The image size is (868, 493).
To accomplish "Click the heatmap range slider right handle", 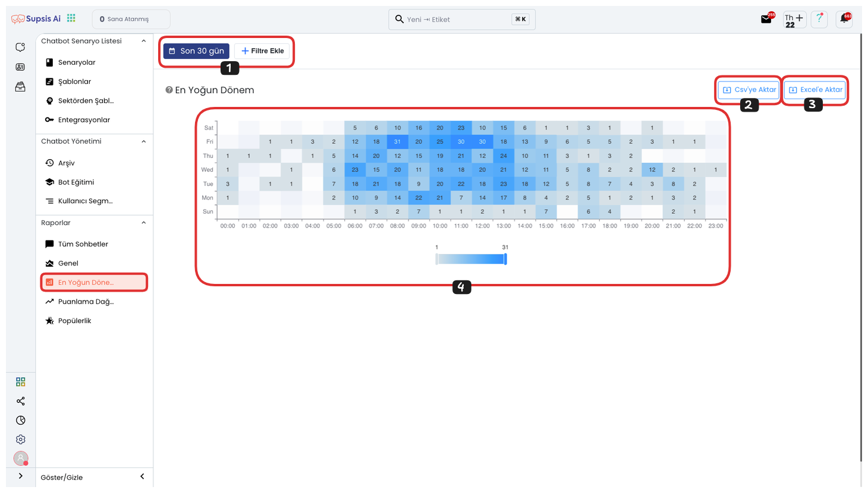I will pos(505,259).
